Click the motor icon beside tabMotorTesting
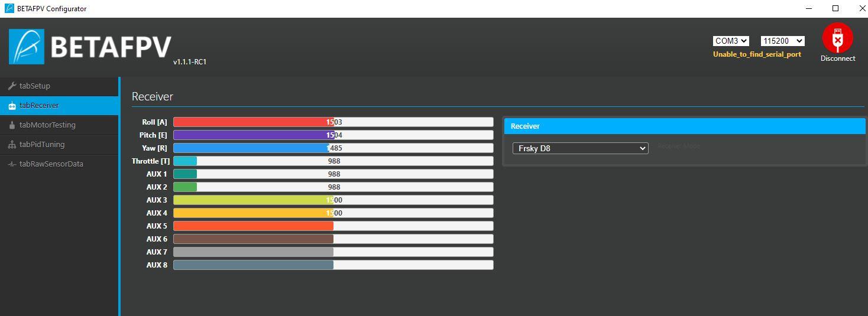This screenshot has height=316, width=868. click(12, 125)
